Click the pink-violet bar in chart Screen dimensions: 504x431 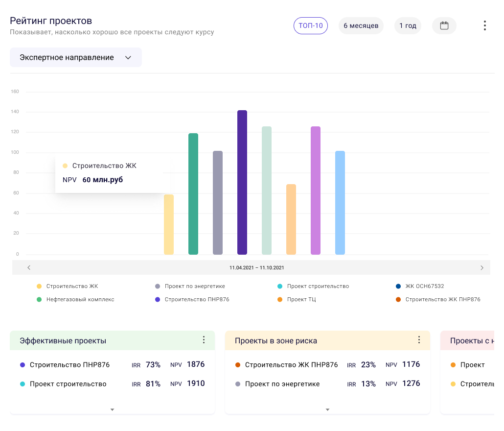click(x=315, y=191)
